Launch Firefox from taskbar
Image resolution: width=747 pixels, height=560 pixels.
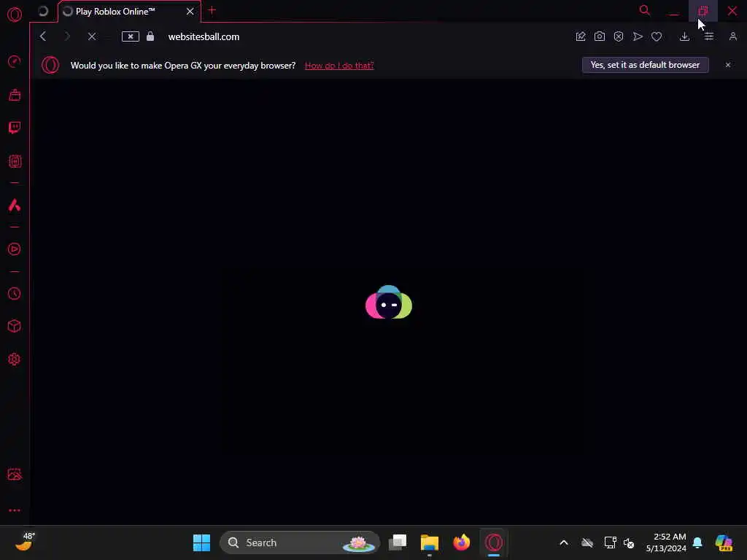(461, 542)
